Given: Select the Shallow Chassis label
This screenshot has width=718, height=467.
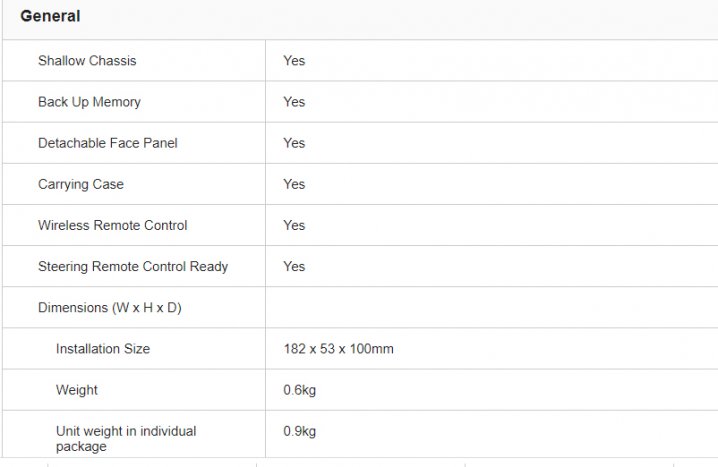Looking at the screenshot, I should [x=87, y=61].
